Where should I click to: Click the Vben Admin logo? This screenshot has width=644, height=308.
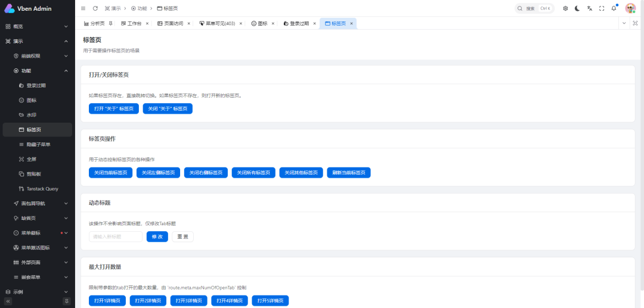[28, 8]
